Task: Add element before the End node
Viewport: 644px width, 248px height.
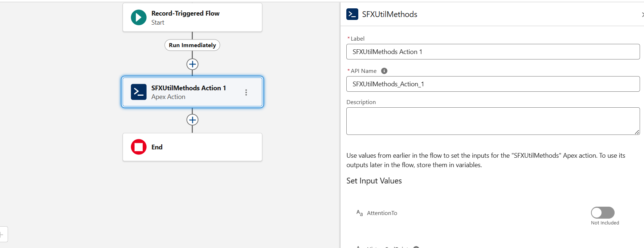Action: pyautogui.click(x=192, y=120)
